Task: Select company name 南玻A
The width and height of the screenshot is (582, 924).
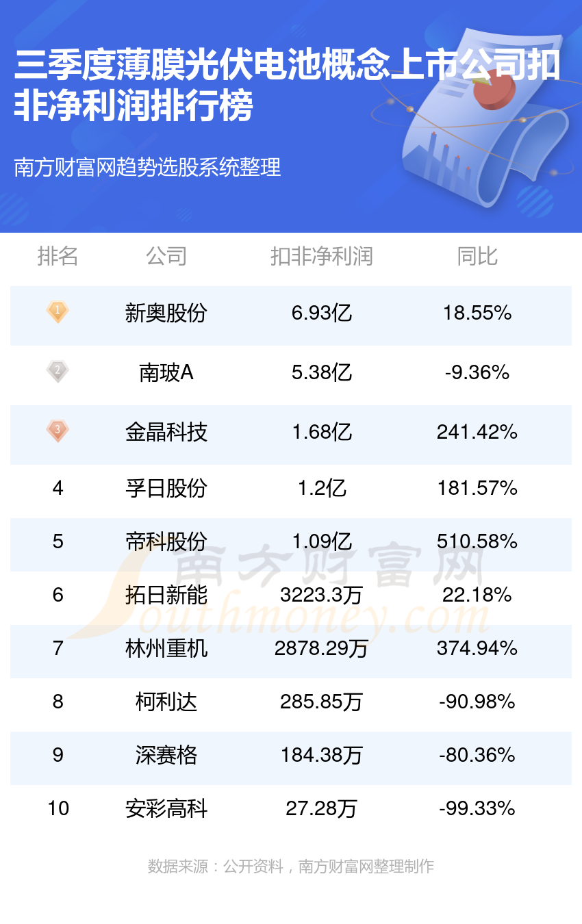Action: coord(166,372)
